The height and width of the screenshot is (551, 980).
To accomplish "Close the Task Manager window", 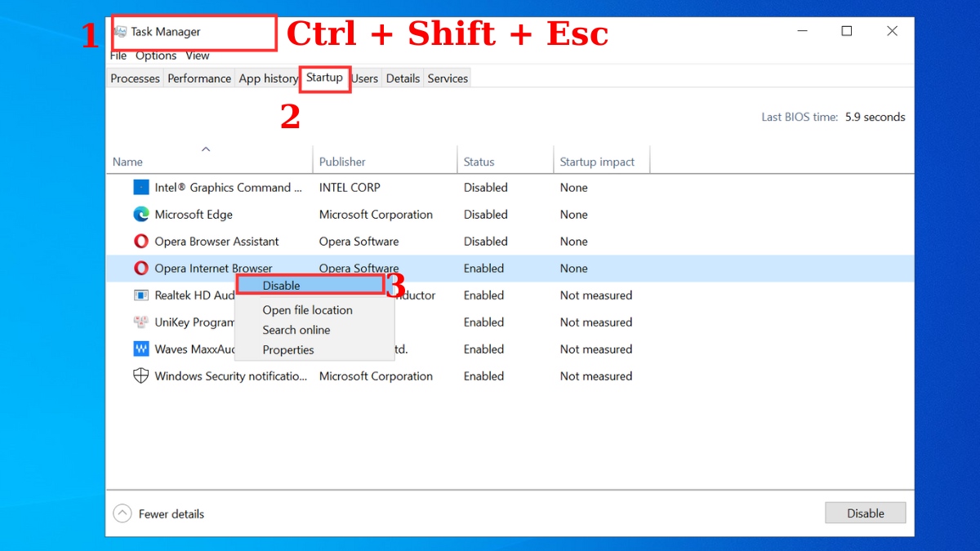I will click(x=892, y=31).
